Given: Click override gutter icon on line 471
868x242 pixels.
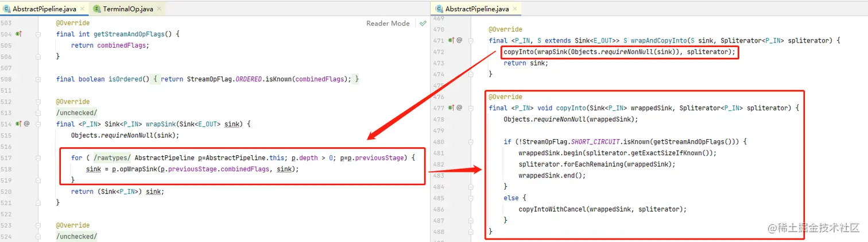Looking at the screenshot, I should [x=452, y=40].
